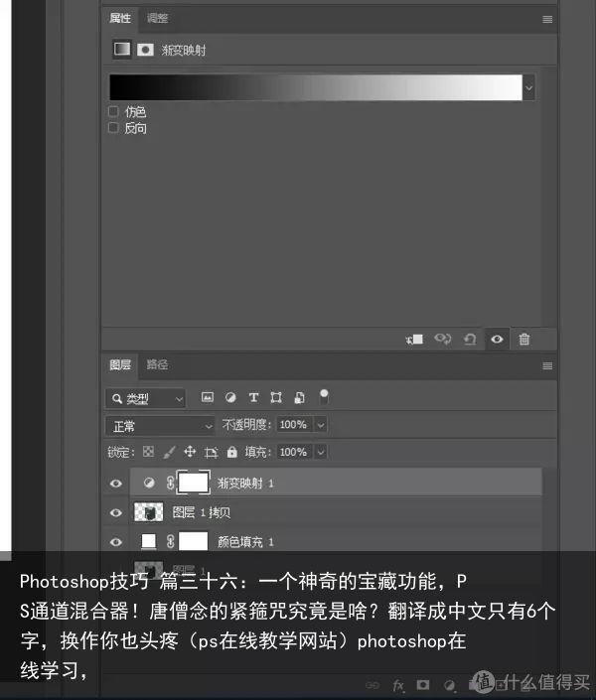Open the 类型 filter dropdown
596x700 pixels.
146,399
